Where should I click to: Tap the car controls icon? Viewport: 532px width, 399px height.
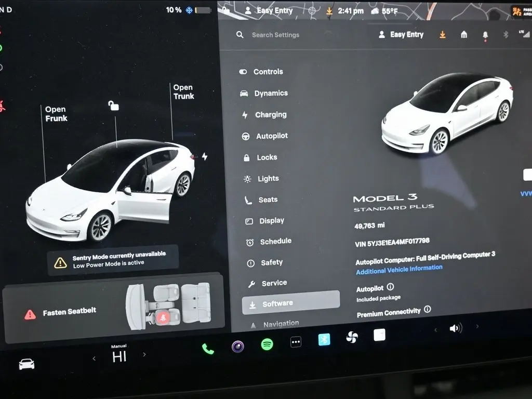[x=26, y=364]
